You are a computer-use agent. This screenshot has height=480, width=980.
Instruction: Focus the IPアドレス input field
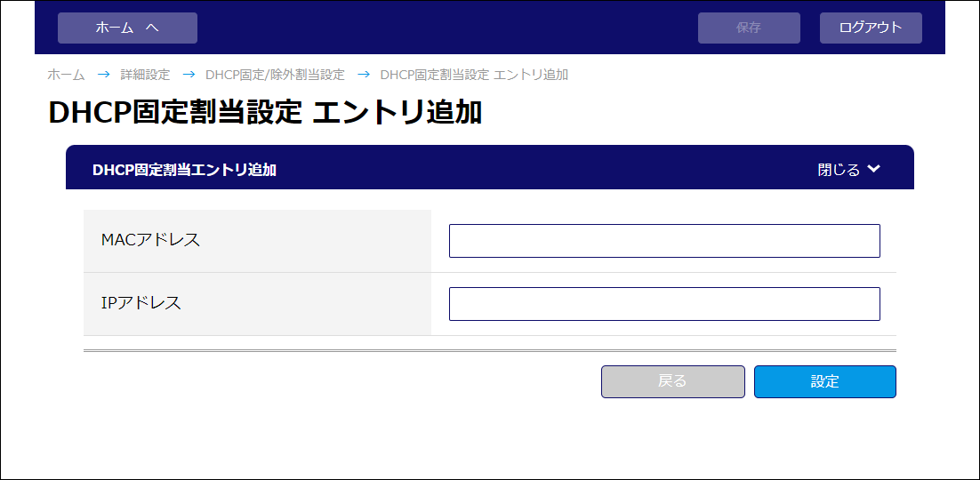coord(664,304)
